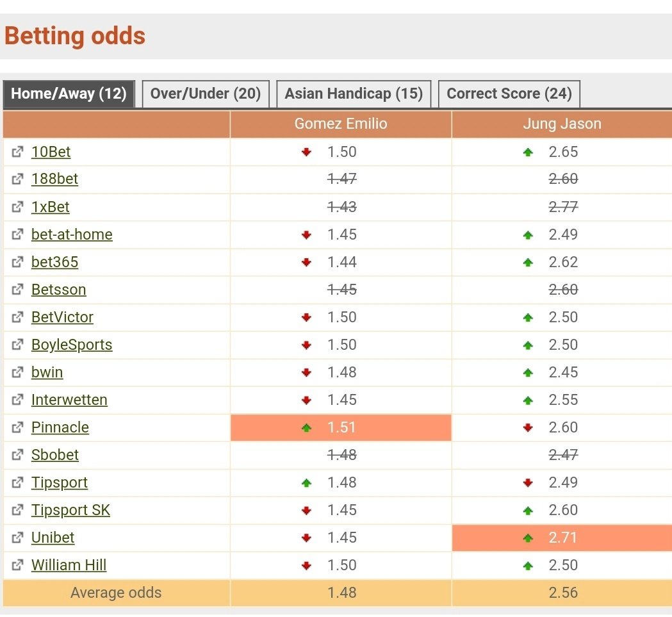Image resolution: width=672 pixels, height=617 pixels.
Task: Click red down arrow in 10Bet's Gomez odds
Action: coord(306,152)
